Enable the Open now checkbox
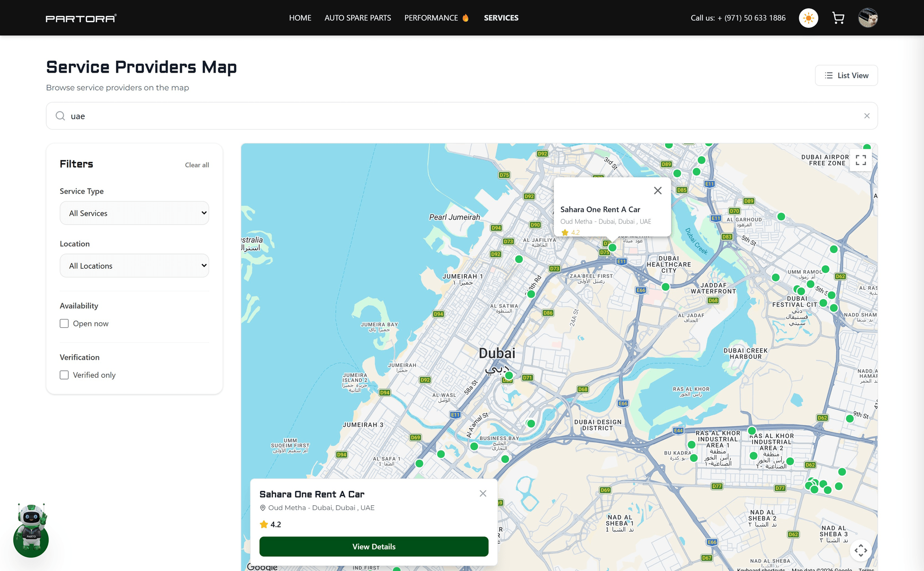The height and width of the screenshot is (571, 924). (64, 324)
